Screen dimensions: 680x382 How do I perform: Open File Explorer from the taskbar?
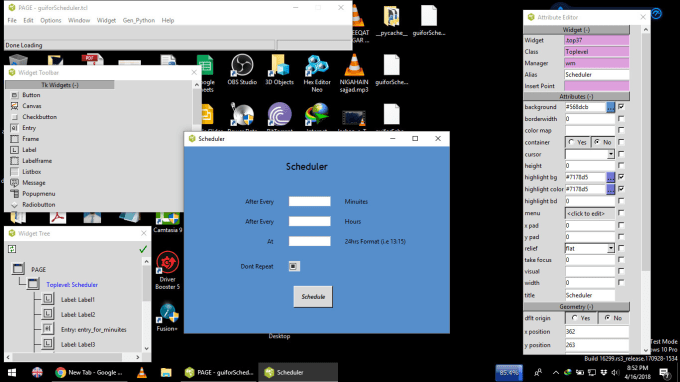(x=166, y=372)
